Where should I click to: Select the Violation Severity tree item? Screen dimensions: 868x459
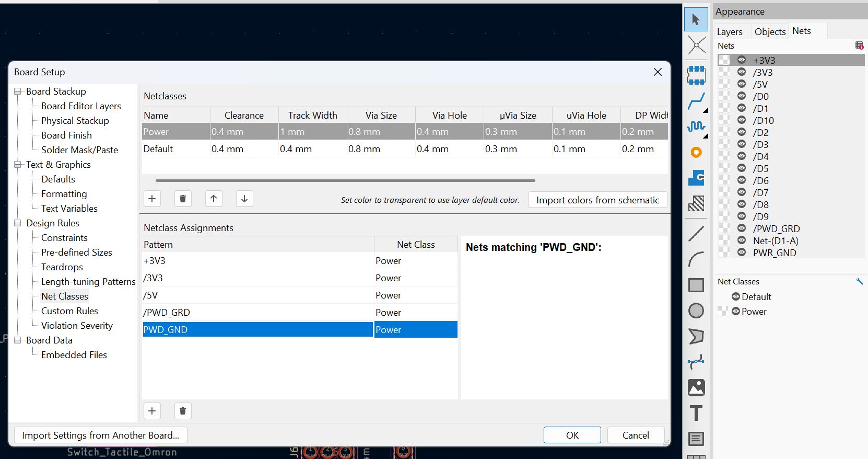point(77,325)
